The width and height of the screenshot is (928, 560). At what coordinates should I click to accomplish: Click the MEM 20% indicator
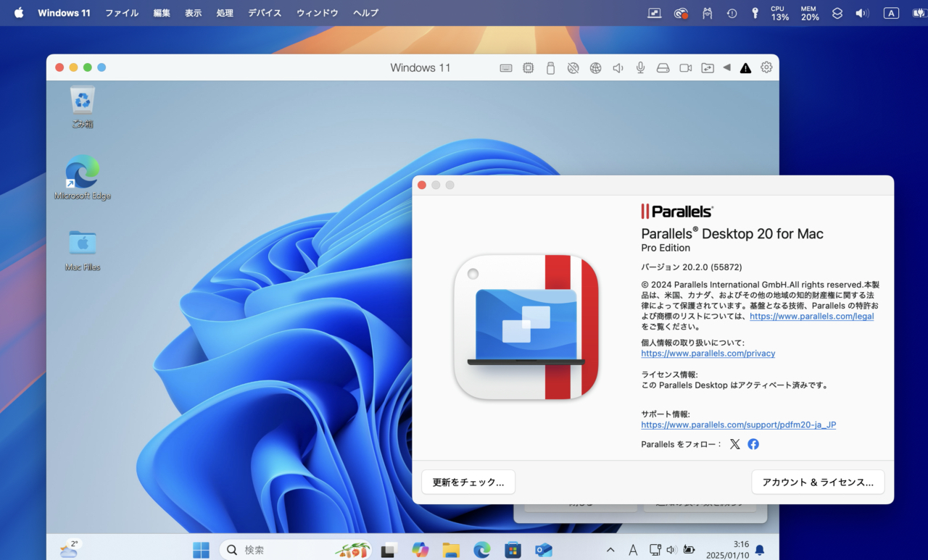click(810, 13)
